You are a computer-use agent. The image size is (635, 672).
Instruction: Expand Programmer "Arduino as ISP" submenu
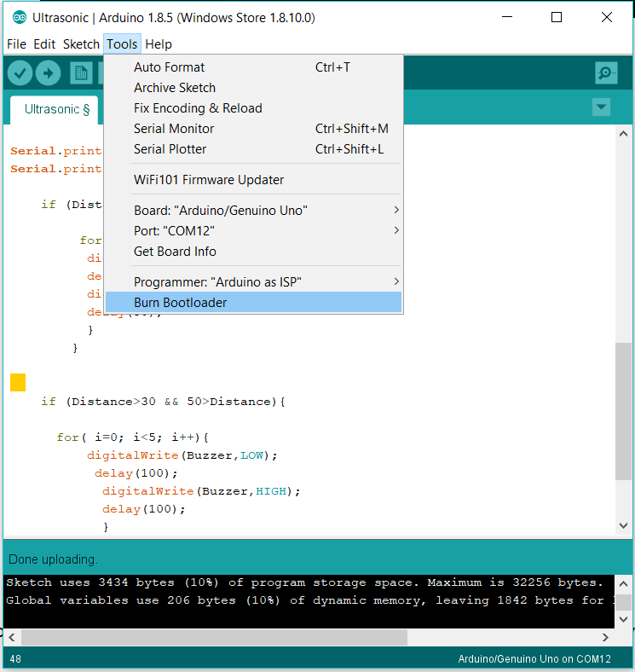coord(253,282)
